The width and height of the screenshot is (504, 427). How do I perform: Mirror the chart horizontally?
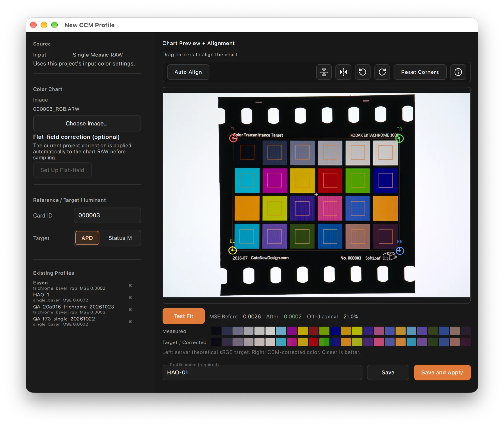coord(343,72)
